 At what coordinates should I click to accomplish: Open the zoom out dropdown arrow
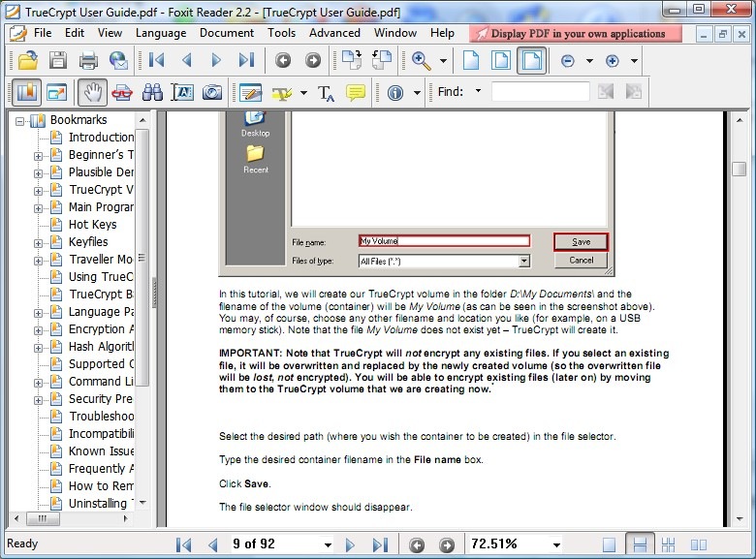pyautogui.click(x=589, y=61)
